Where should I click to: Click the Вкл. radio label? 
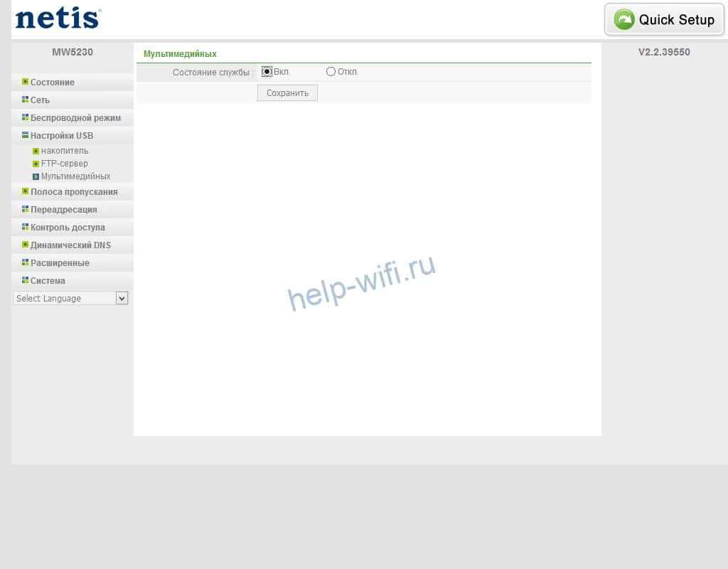click(282, 72)
